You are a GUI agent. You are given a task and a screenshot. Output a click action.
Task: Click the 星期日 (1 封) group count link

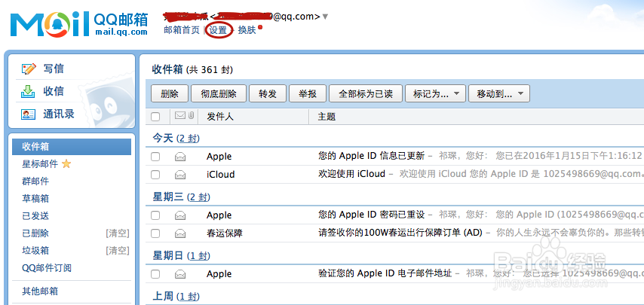coord(198,256)
